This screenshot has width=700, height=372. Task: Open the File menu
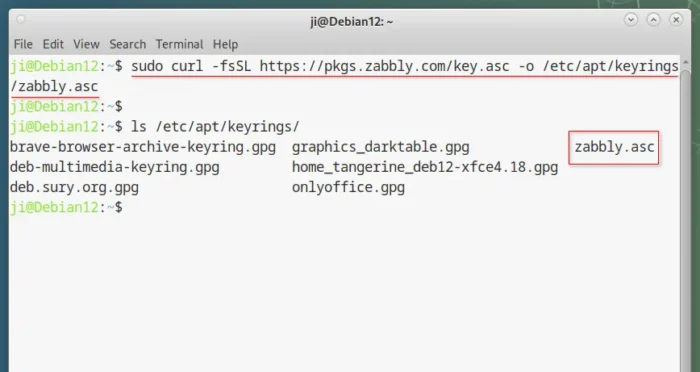(x=23, y=44)
